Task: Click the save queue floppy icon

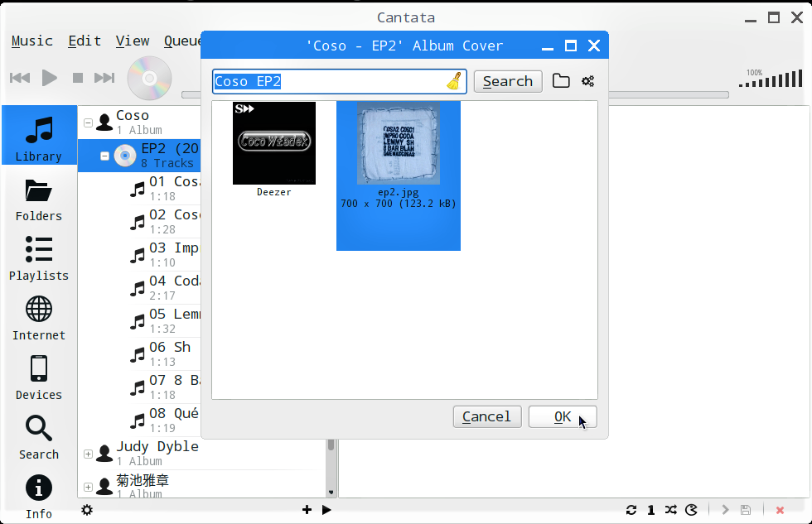Action: (x=746, y=510)
